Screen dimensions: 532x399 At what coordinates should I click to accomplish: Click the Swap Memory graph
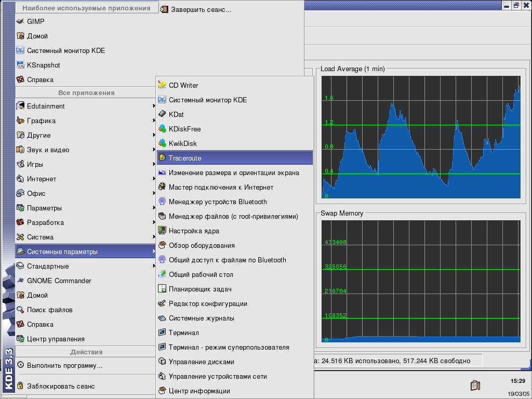pos(421,281)
